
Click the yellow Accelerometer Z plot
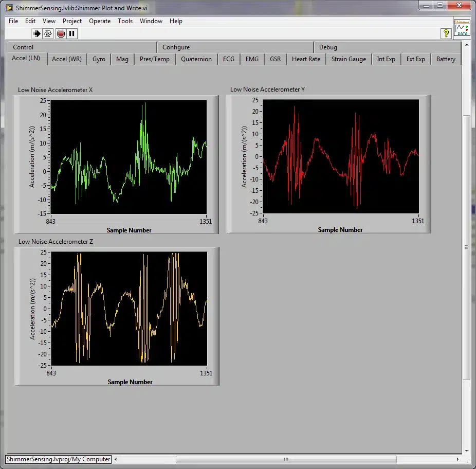click(x=130, y=309)
